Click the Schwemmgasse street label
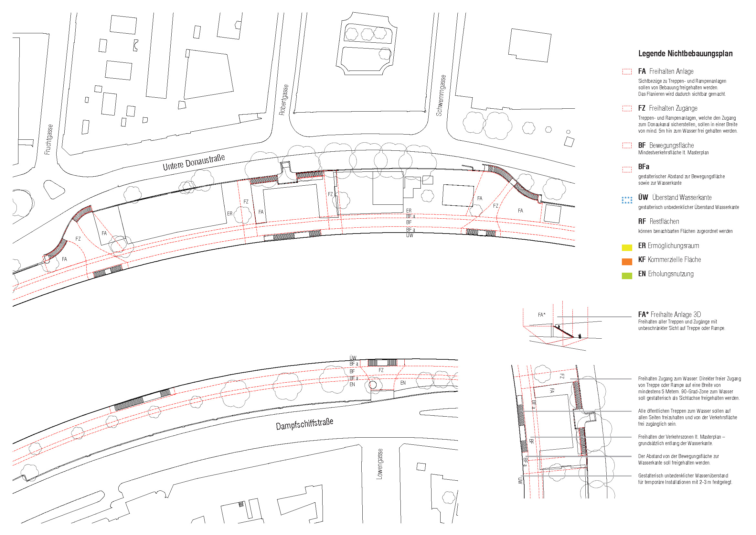 click(441, 95)
